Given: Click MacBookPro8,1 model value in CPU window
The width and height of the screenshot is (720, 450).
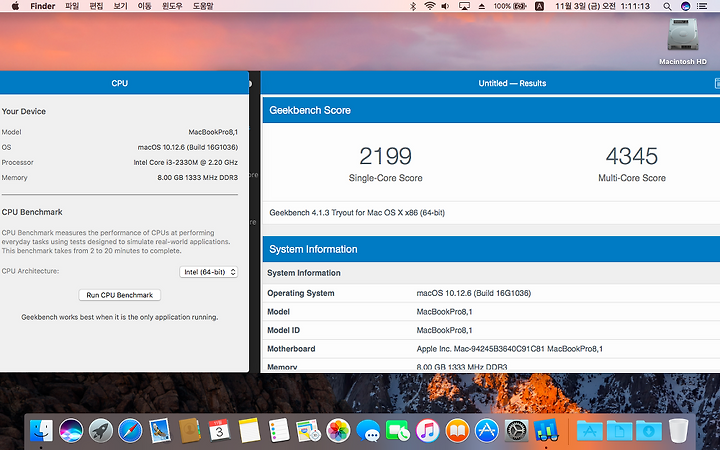Looking at the screenshot, I should tap(213, 132).
